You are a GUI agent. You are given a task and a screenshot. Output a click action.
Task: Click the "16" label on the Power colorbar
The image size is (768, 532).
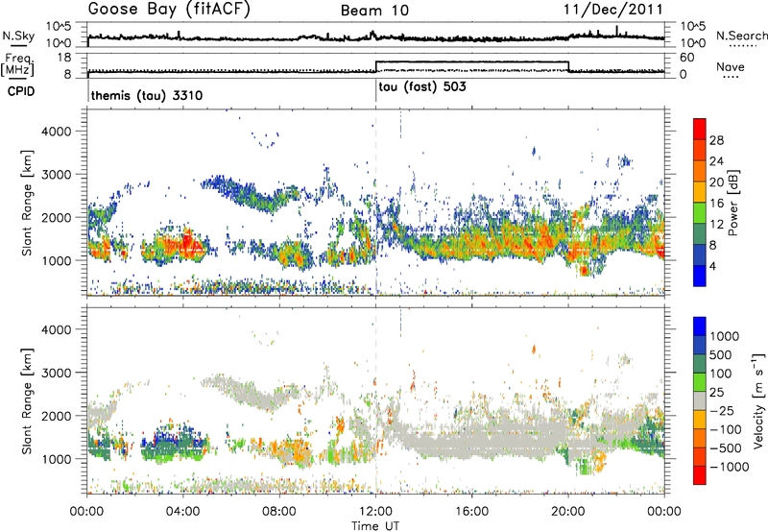tap(716, 204)
